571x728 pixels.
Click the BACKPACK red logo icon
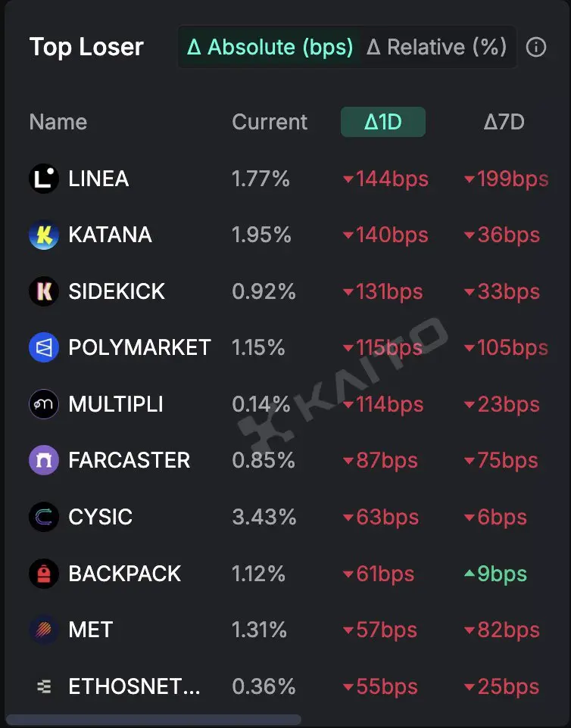(x=44, y=574)
